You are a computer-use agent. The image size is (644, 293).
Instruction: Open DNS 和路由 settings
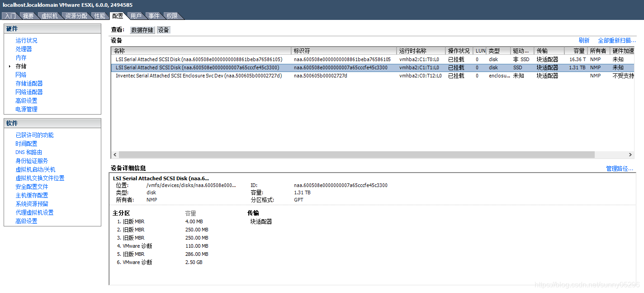28,152
